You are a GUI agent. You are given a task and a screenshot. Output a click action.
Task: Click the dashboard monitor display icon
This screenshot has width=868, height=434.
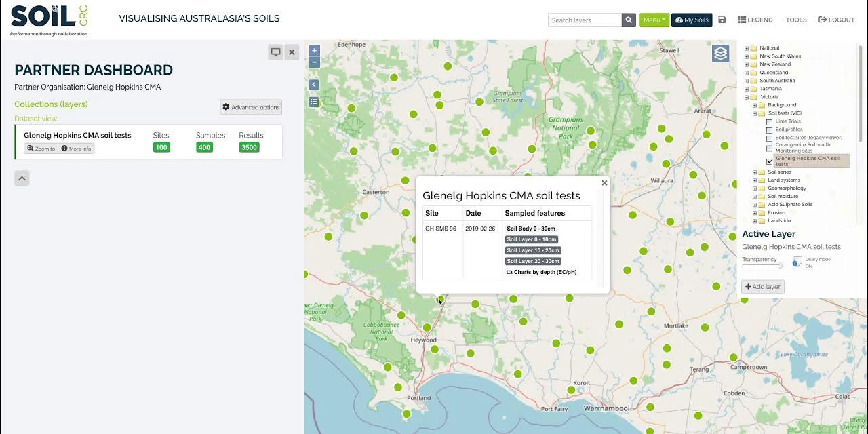coord(275,52)
